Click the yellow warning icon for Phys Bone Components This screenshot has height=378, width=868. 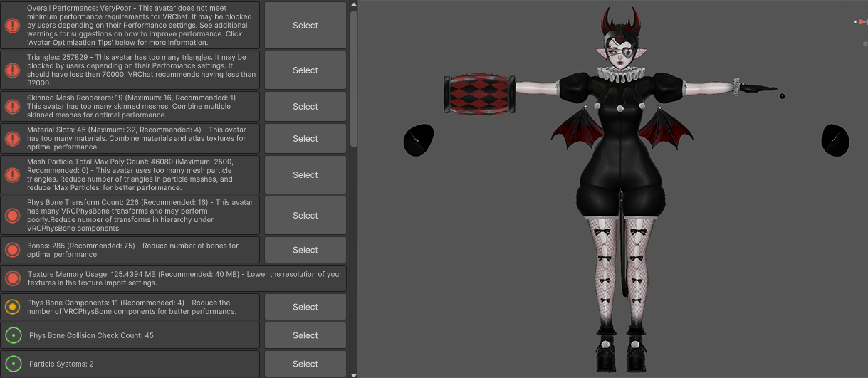point(12,307)
